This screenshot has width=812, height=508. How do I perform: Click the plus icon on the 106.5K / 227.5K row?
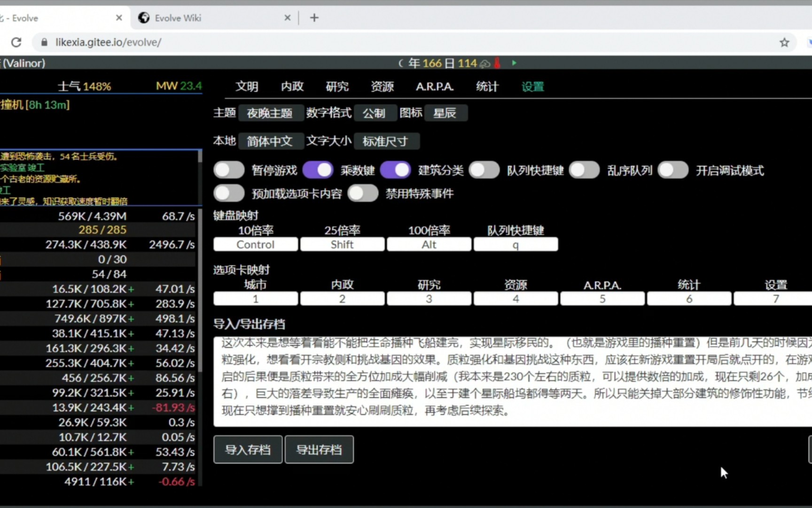[131, 467]
